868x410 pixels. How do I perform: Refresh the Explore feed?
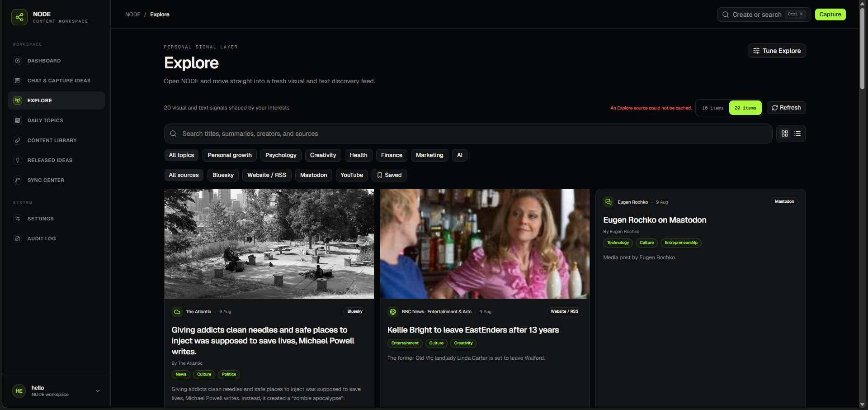pos(786,108)
